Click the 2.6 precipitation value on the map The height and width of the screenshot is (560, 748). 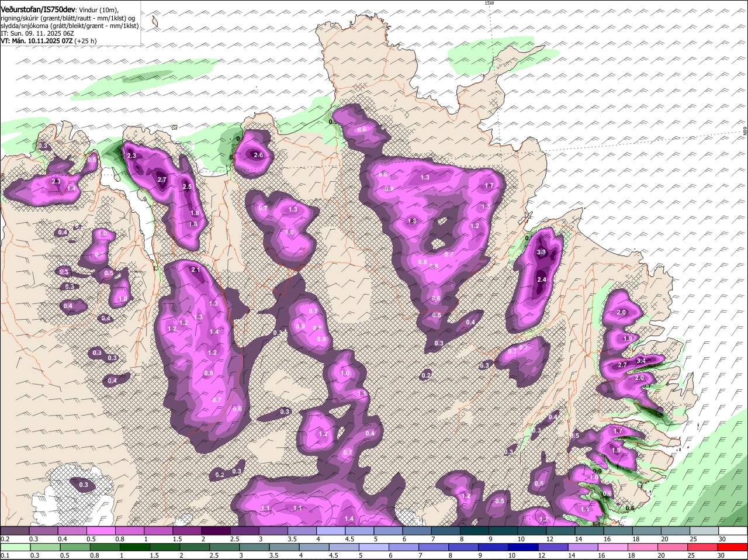pos(258,155)
